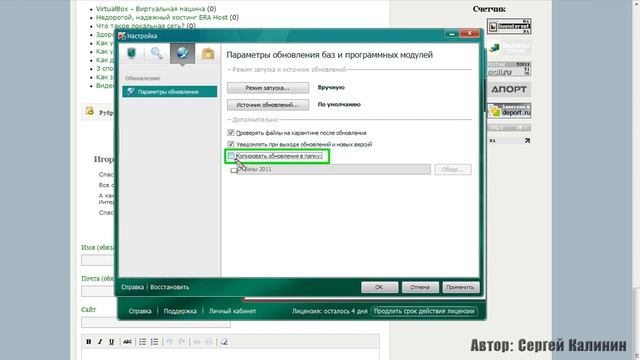Open 'Личный кабинет' link
The height and width of the screenshot is (360, 640).
(232, 311)
